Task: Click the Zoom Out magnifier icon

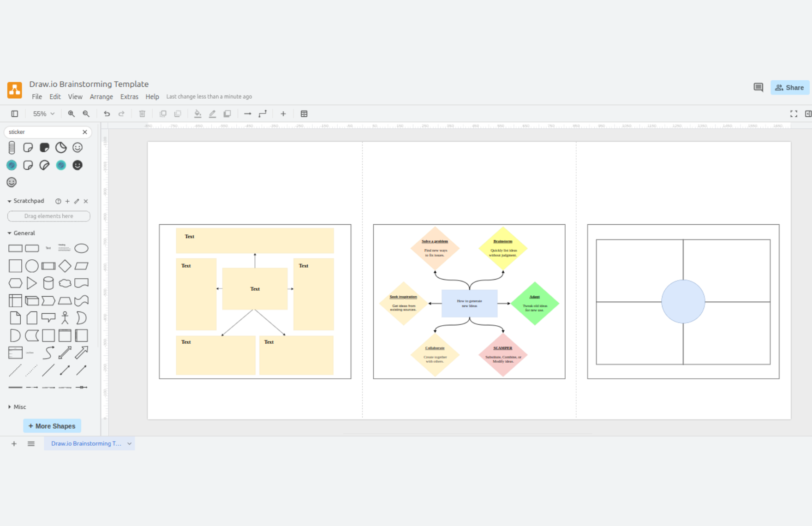Action: [x=86, y=114]
